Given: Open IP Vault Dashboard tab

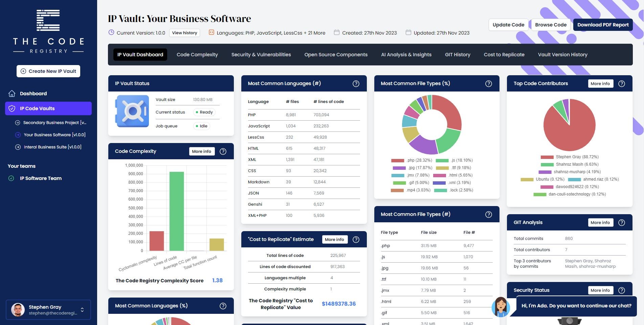Looking at the screenshot, I should point(140,55).
